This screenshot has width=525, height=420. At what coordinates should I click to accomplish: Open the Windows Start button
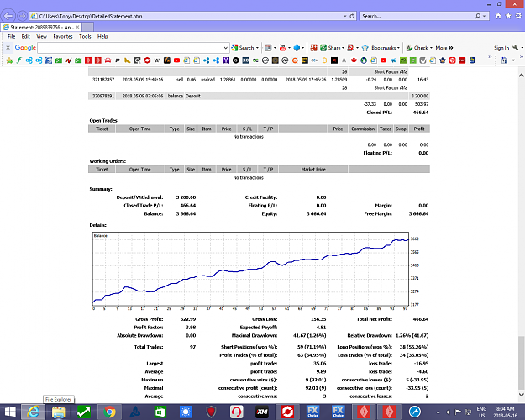coord(10,412)
